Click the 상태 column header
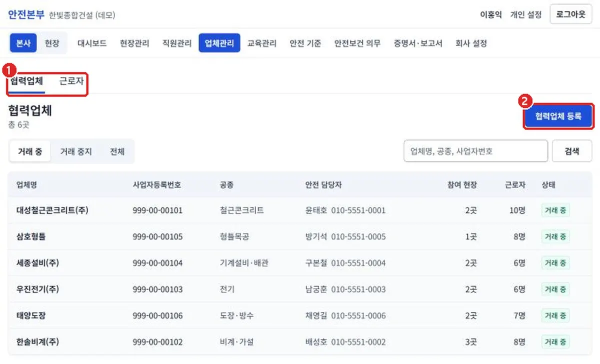Viewport: 600px width, 364px height. point(548,185)
